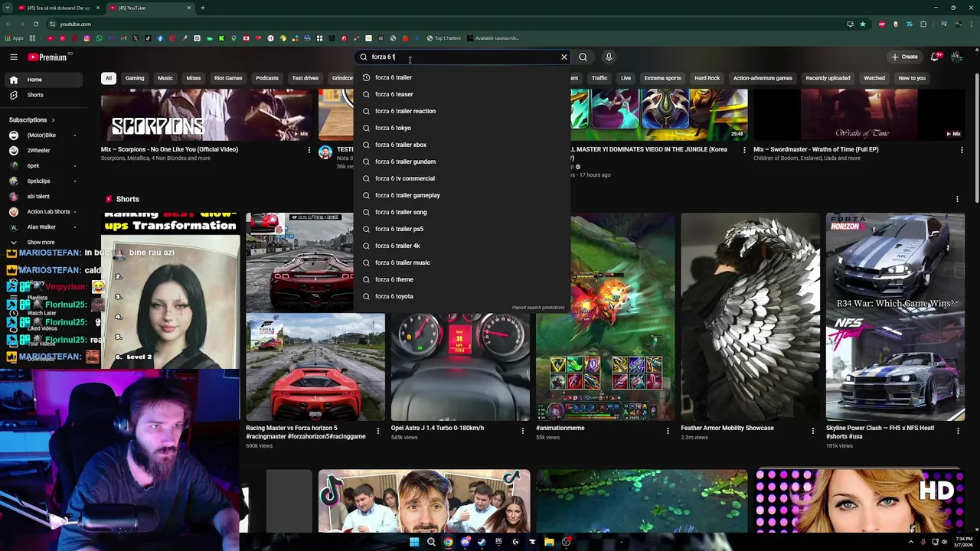Click in the search input field
This screenshot has height=551, width=980.
(x=463, y=57)
